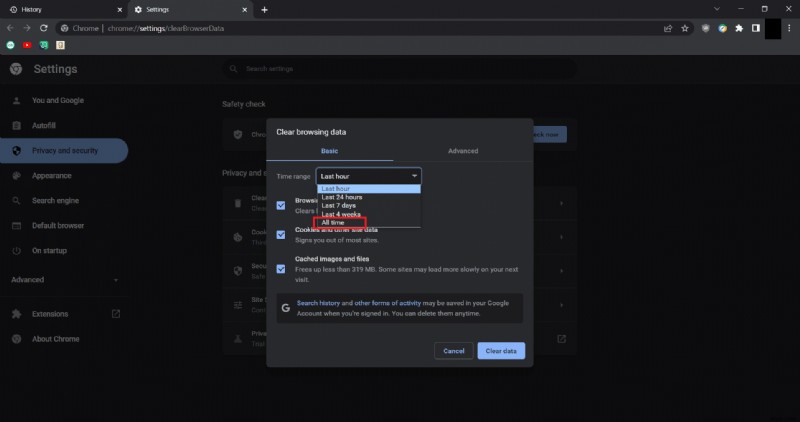
Task: Click the browser reload icon
Action: pyautogui.click(x=44, y=28)
